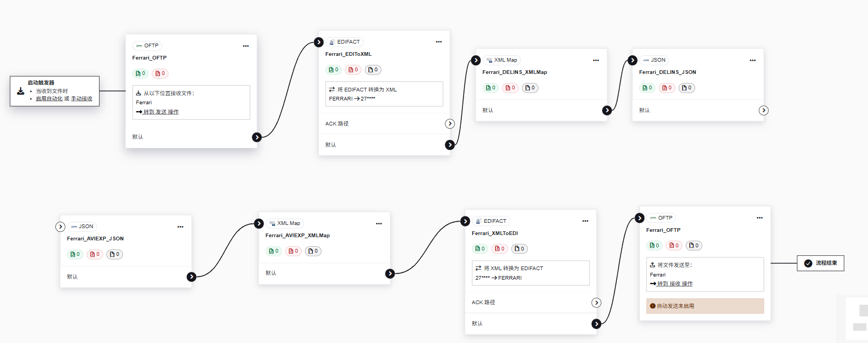868x343 pixels.
Task: Click the 流程结束 end node
Action: pos(821,263)
